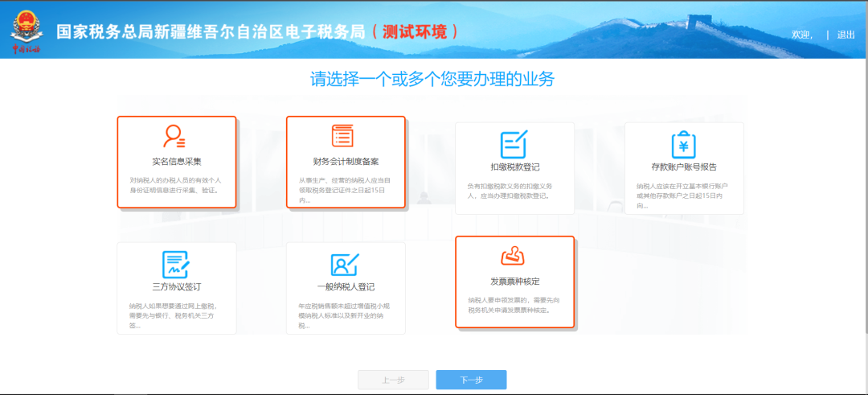Click the 国家税务总局新疆维吾尔自治区电子税务局 site title
868x395 pixels.
[211, 31]
